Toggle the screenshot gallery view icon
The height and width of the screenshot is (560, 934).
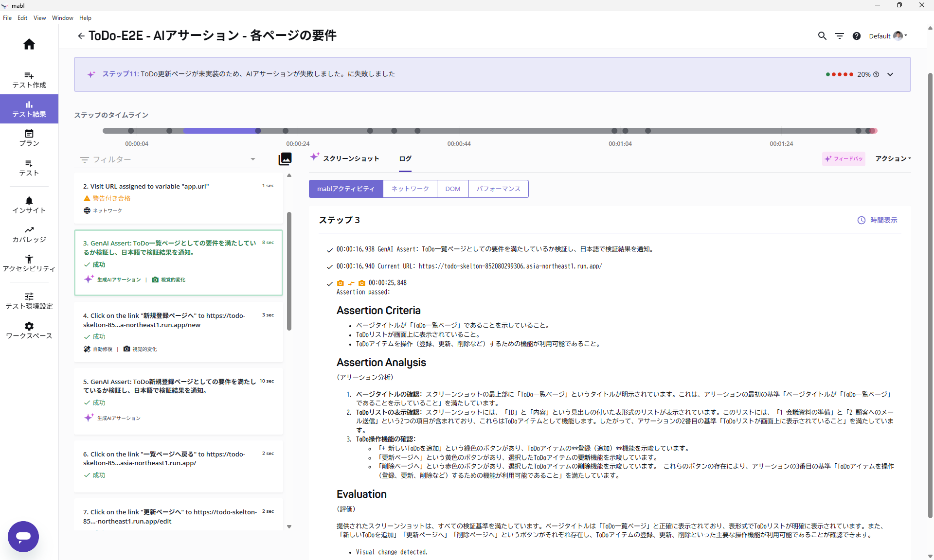(x=285, y=159)
